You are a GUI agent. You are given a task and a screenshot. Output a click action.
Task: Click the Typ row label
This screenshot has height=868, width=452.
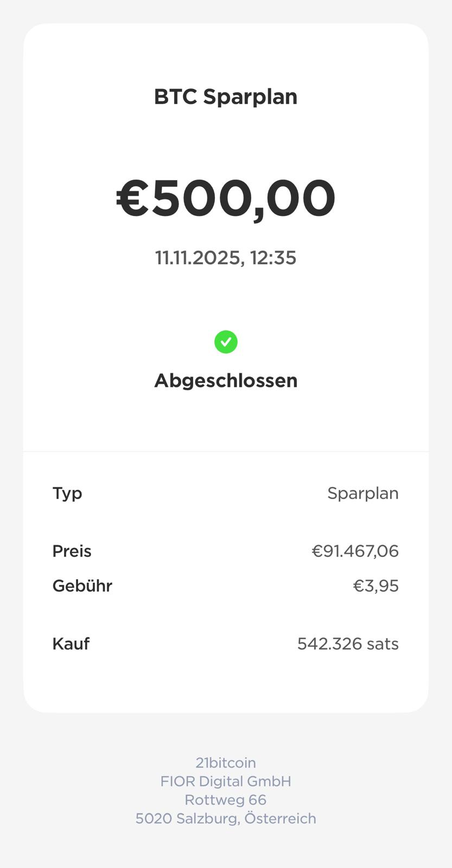pyautogui.click(x=67, y=493)
